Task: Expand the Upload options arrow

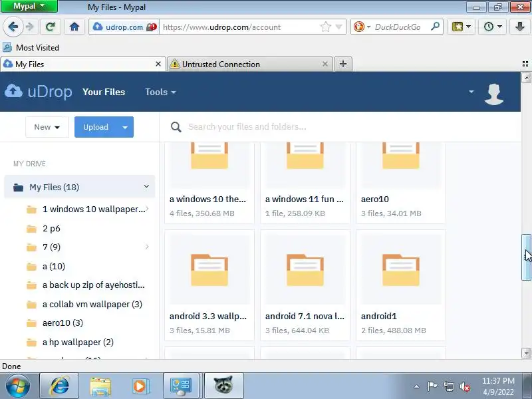Action: pyautogui.click(x=125, y=127)
